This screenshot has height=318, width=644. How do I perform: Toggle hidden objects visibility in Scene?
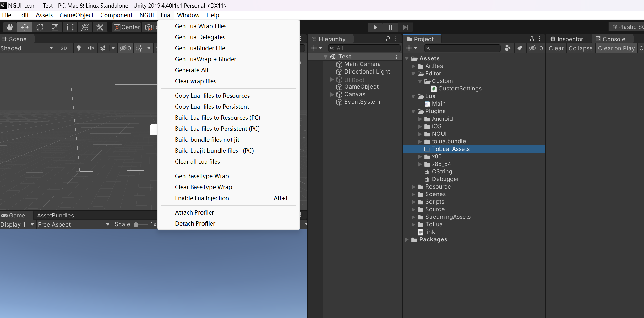click(x=125, y=48)
